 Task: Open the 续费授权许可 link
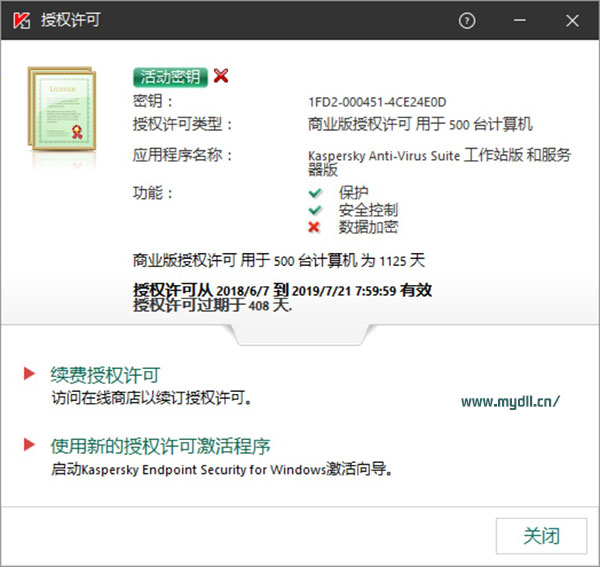pyautogui.click(x=105, y=375)
